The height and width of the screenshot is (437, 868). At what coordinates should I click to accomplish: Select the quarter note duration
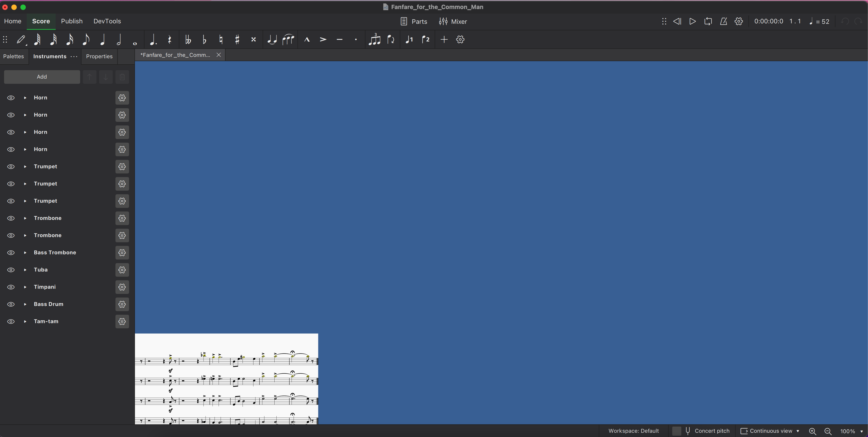click(103, 39)
